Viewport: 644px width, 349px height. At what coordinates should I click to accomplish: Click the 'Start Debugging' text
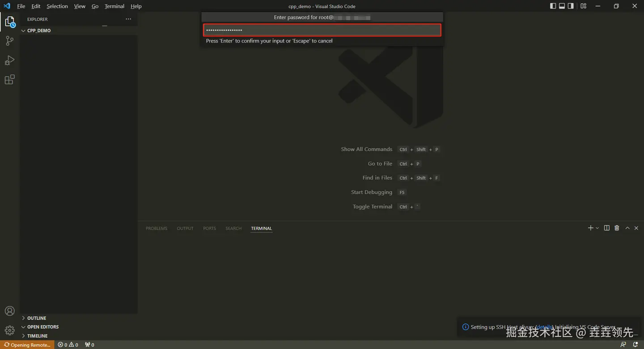(372, 192)
